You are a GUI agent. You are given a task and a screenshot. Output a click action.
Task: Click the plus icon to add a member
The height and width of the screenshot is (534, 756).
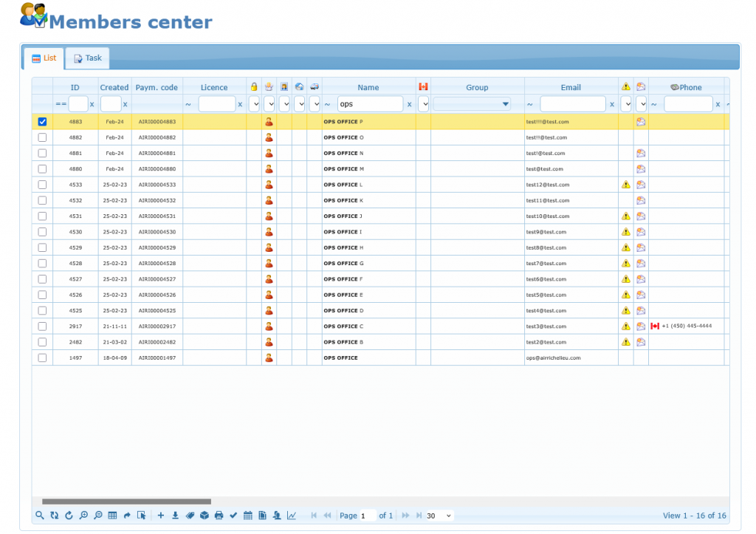coord(161,516)
